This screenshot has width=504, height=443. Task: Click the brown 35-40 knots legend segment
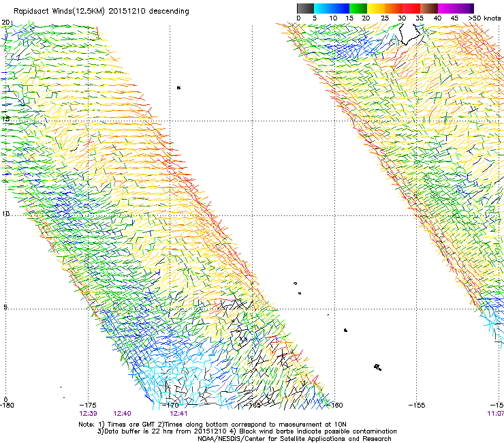coord(429,8)
